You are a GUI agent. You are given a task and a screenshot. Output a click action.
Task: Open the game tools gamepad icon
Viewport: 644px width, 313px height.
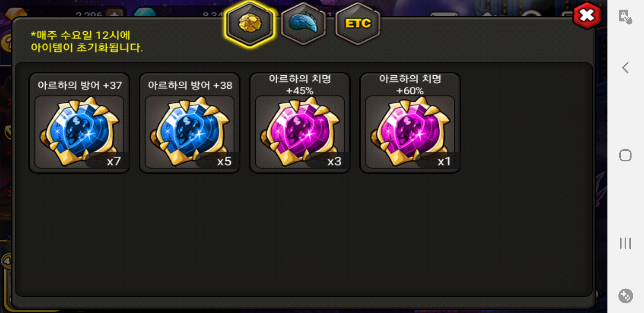[625, 296]
